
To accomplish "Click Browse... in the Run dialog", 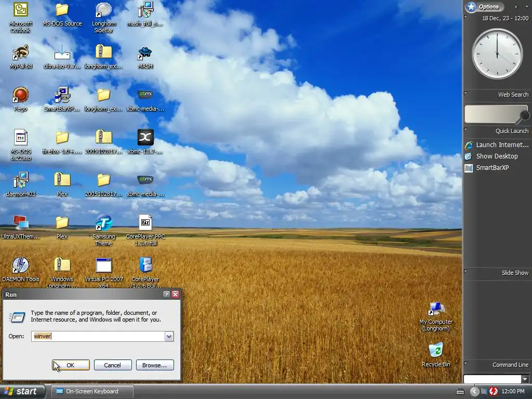I will point(155,365).
